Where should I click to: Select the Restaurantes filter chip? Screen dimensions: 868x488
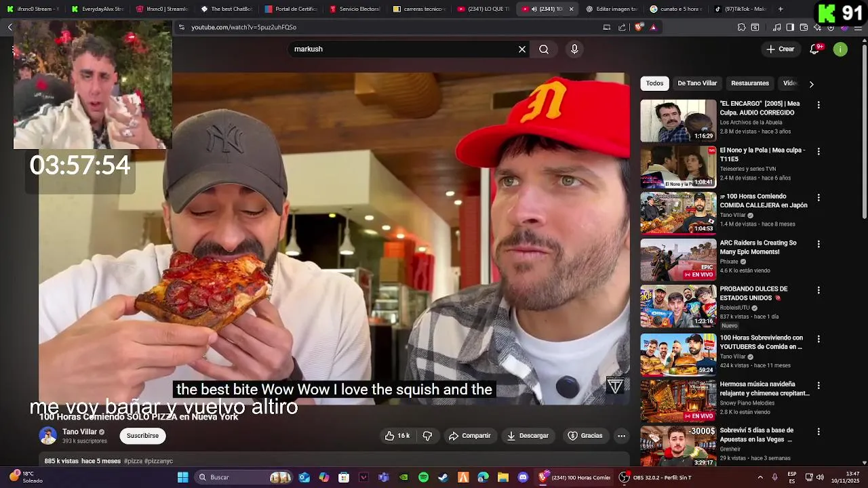click(750, 83)
